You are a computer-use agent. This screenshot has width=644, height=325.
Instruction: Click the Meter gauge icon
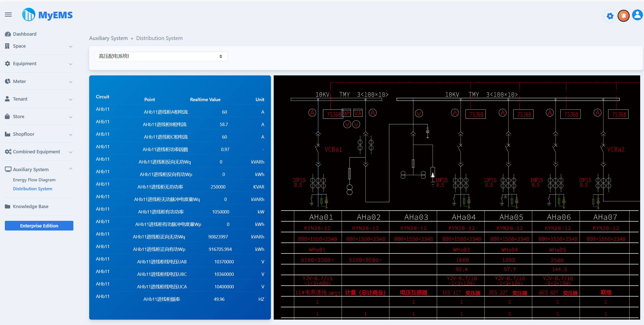tap(8, 81)
